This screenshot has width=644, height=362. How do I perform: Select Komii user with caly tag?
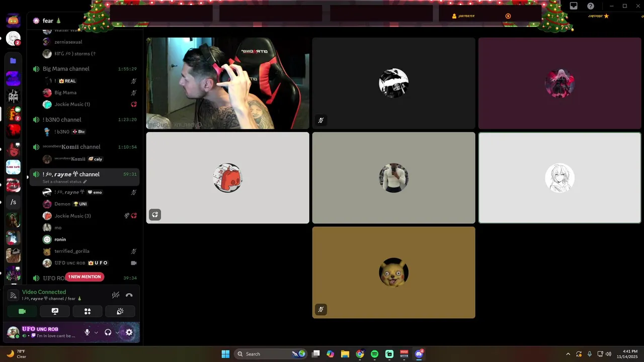coord(91,159)
